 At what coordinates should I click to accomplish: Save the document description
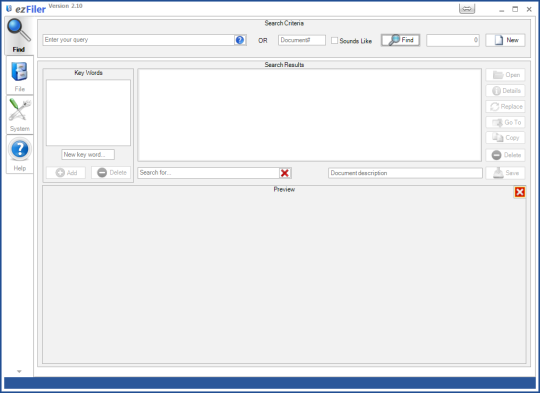point(505,173)
